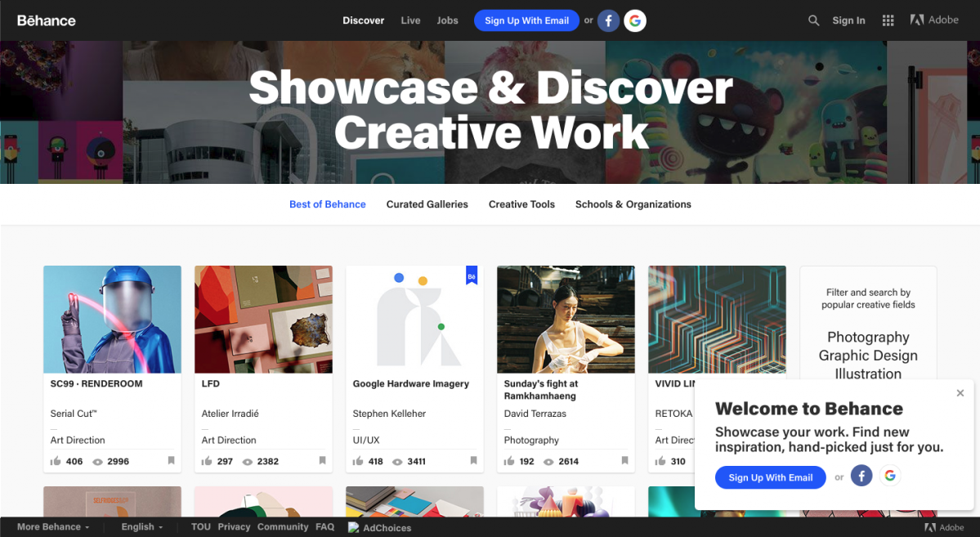Open the LFD project thumbnail
Viewport: 980px width, 537px height.
point(264,320)
